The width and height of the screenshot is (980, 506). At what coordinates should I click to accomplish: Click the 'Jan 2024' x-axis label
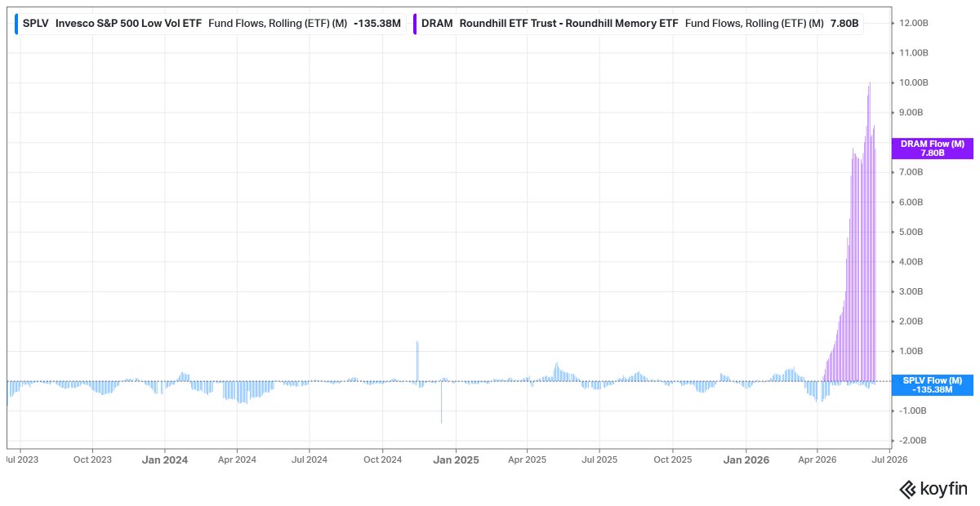pyautogui.click(x=165, y=459)
